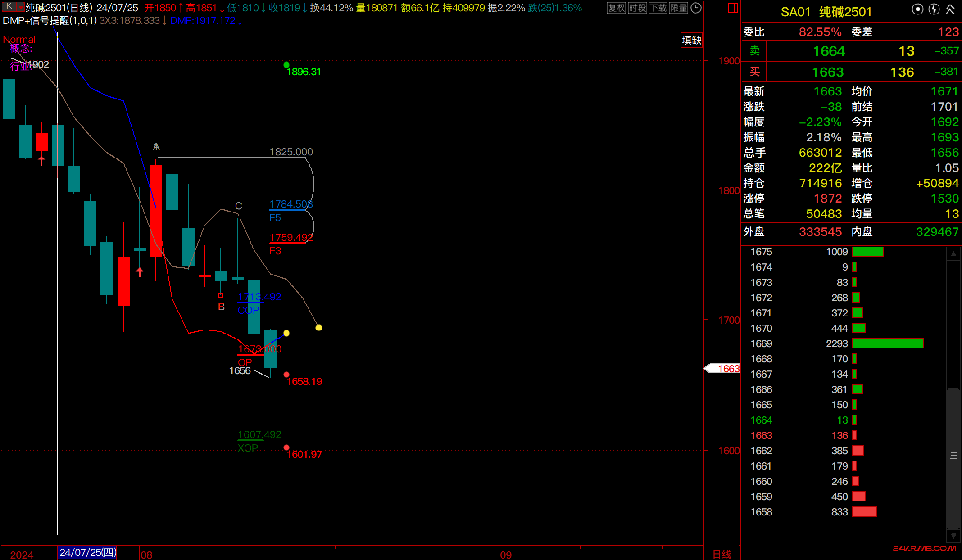
Task: Open the dropdown arrow beside K button
Action: 21,6
